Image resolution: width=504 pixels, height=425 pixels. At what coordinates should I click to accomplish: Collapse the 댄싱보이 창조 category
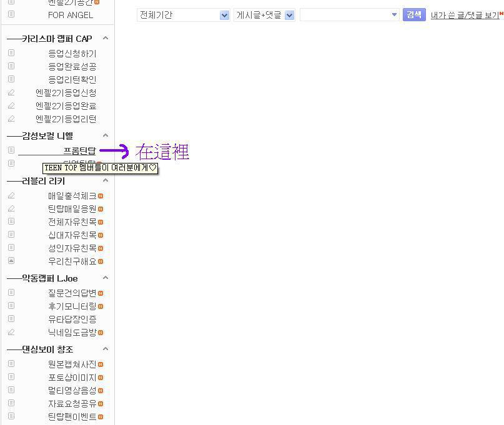pos(106,349)
